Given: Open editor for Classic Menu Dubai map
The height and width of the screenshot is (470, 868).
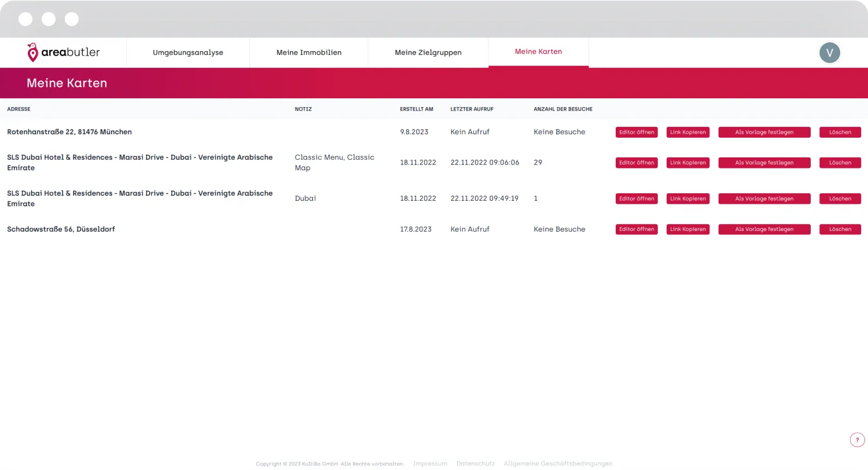Looking at the screenshot, I should [637, 163].
